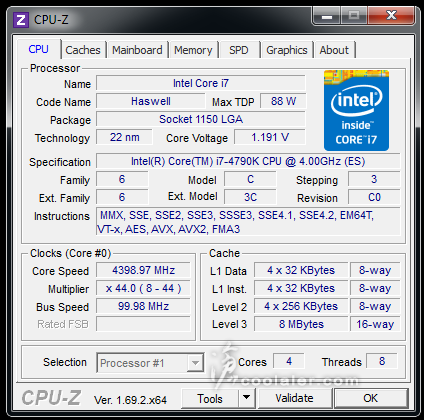Click the empty Rated FSB field
The height and width of the screenshot is (420, 424).
[x=143, y=324]
